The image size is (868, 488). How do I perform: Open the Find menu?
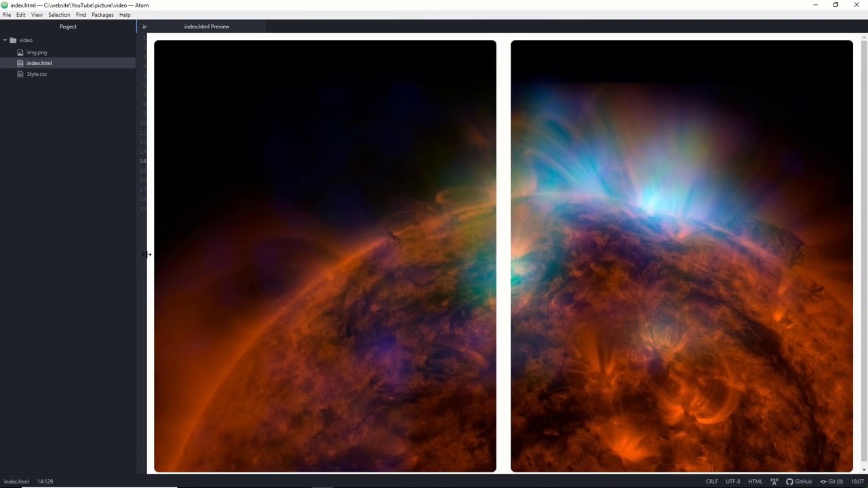pyautogui.click(x=81, y=15)
